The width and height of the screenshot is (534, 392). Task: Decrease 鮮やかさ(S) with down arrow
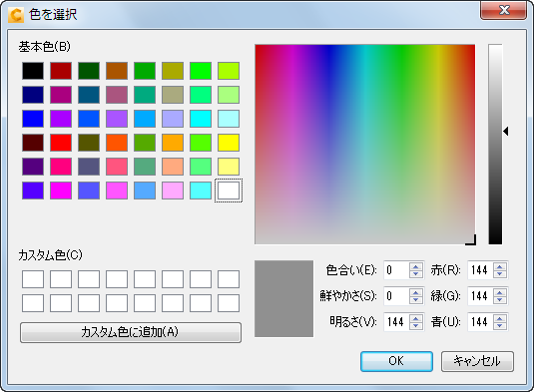tap(416, 300)
